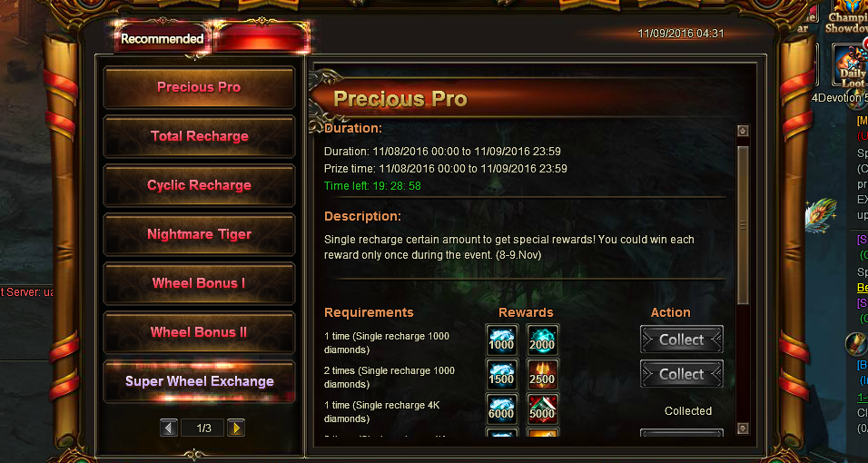Switch to the Recommended tab

point(163,39)
